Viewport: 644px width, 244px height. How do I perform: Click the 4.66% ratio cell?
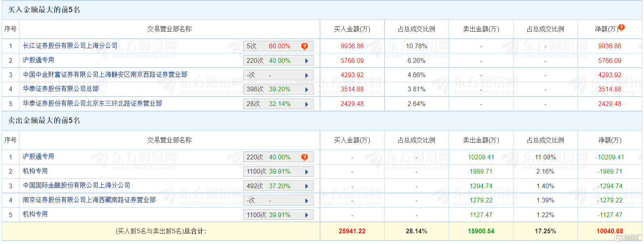pos(417,75)
